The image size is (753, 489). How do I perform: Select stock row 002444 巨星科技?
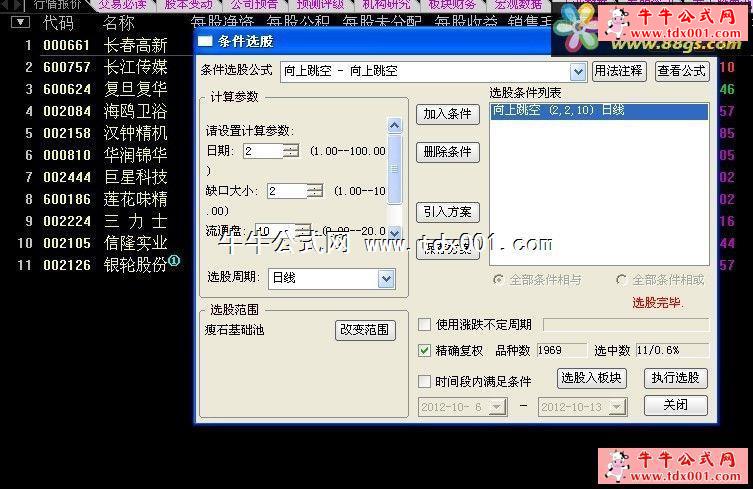(x=96, y=177)
